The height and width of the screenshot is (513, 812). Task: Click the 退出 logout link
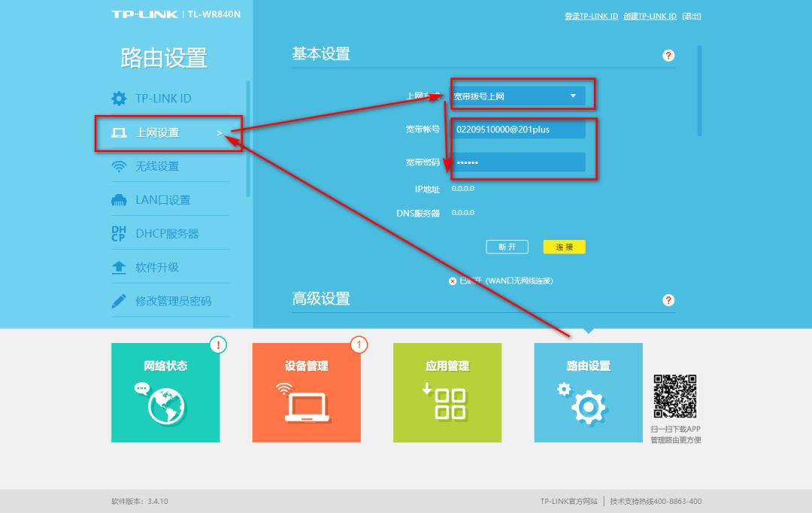692,16
